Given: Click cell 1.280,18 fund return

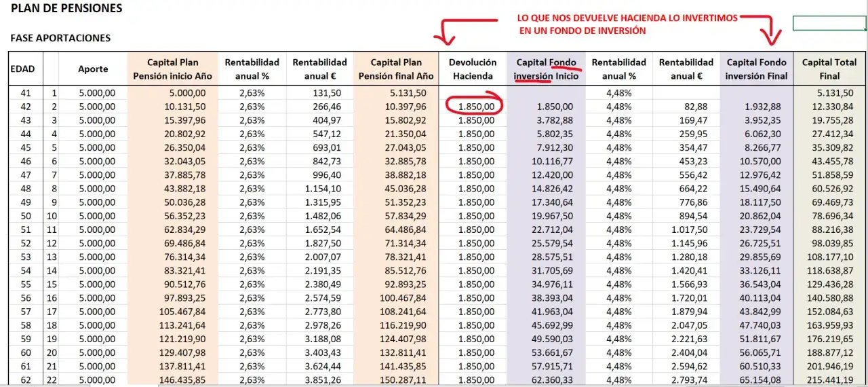Looking at the screenshot, I should 689,257.
